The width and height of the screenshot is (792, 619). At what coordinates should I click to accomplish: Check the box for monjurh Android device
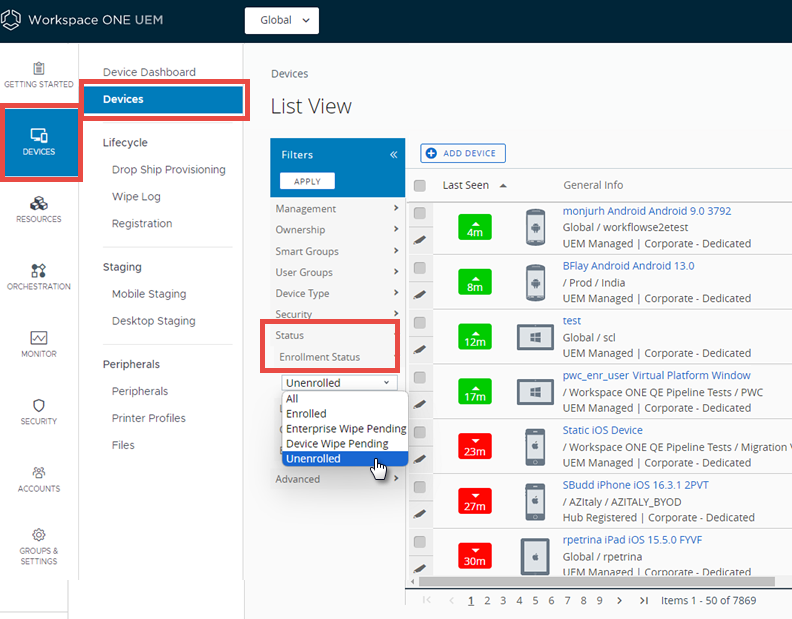(420, 213)
